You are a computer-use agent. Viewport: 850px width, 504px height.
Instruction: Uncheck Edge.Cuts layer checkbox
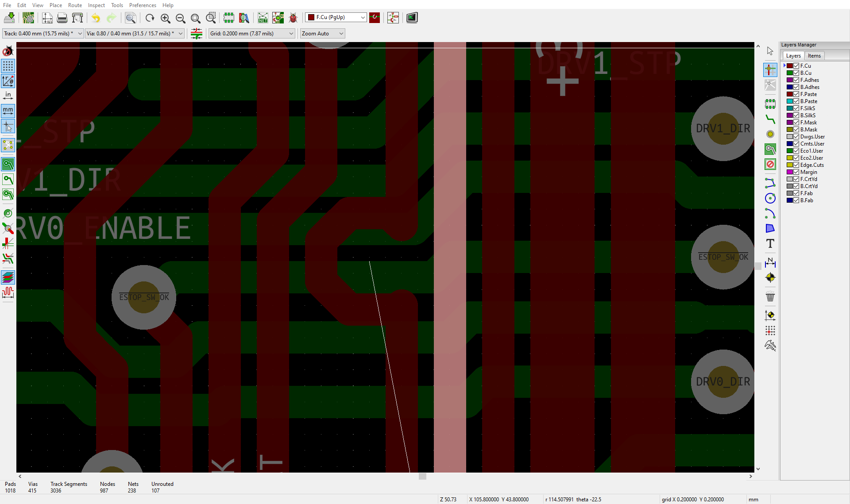(796, 165)
